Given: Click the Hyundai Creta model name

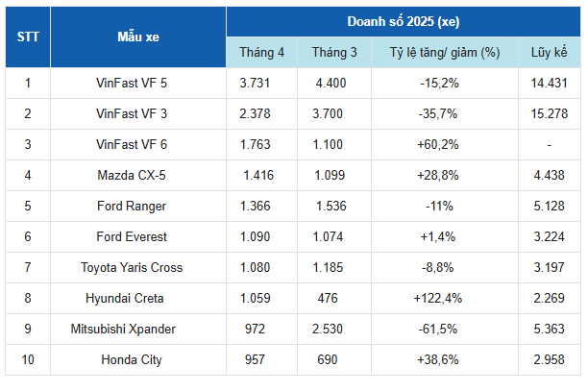Looking at the screenshot, I should [x=138, y=298].
